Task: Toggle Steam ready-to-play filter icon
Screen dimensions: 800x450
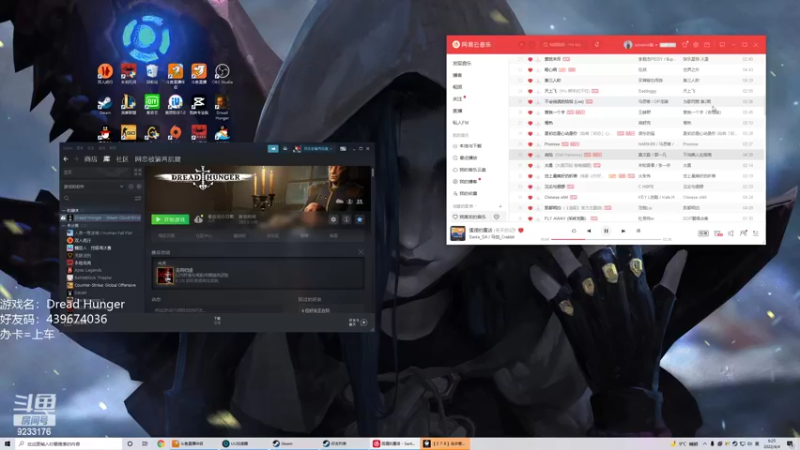Action: (139, 187)
